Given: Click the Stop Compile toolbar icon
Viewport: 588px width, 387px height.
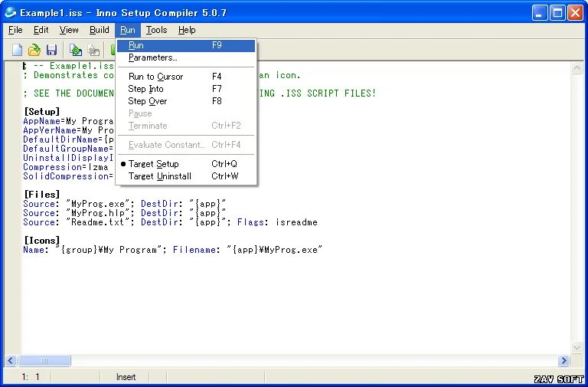Looking at the screenshot, I should (93, 50).
